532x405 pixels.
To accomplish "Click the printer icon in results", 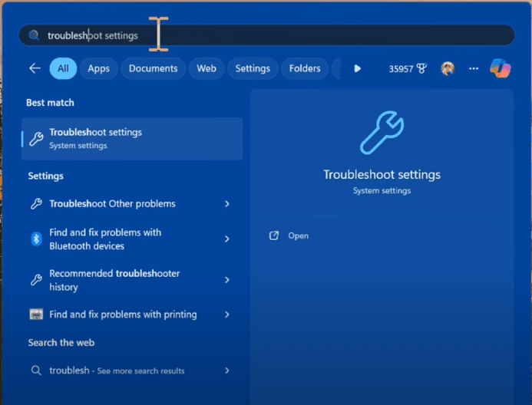I will point(36,314).
